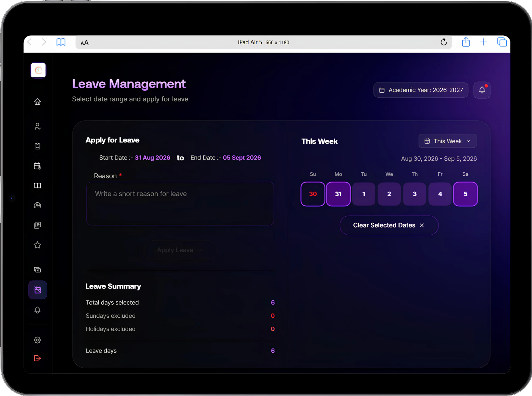Open the sidebar notifications bell icon
532x396 pixels.
[37, 310]
